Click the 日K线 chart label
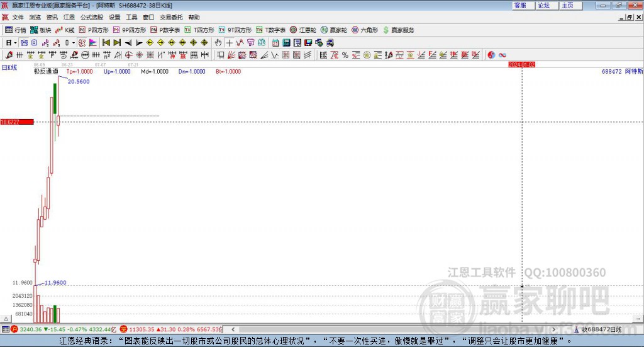644x347 pixels. (9, 67)
